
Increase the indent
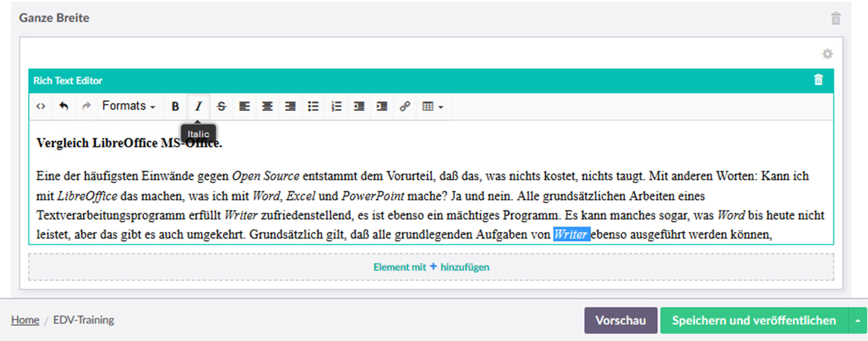point(382,107)
